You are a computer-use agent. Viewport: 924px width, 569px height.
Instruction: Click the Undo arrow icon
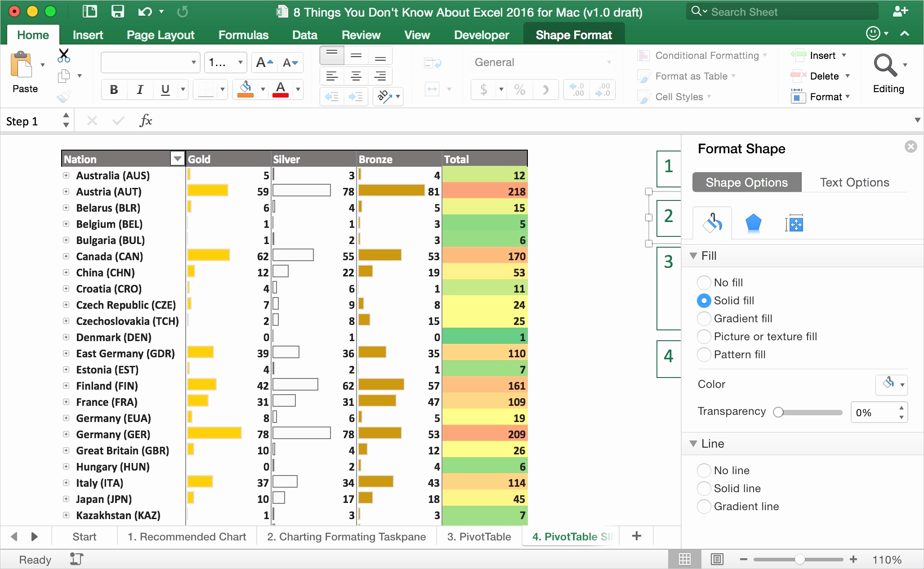(x=145, y=12)
